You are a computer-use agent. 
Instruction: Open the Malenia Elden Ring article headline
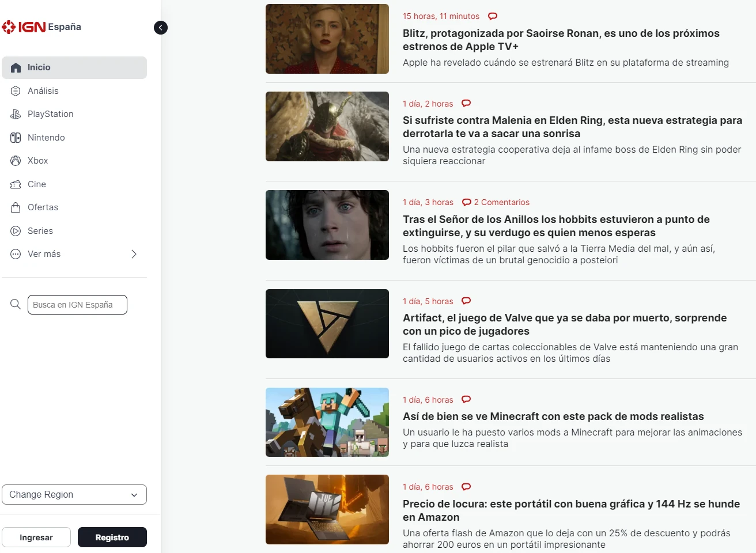[572, 127]
